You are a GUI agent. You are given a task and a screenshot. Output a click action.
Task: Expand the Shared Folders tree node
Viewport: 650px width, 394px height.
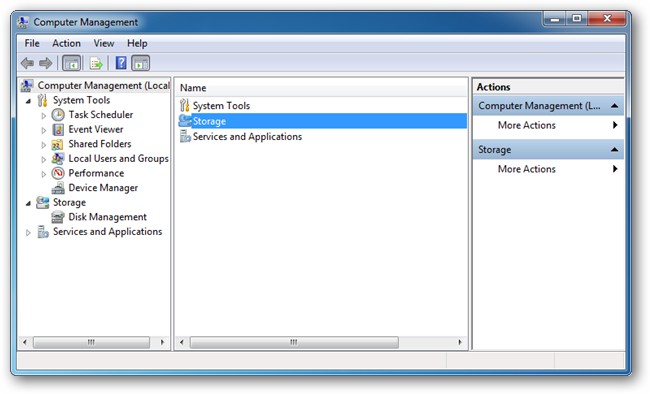click(x=44, y=145)
